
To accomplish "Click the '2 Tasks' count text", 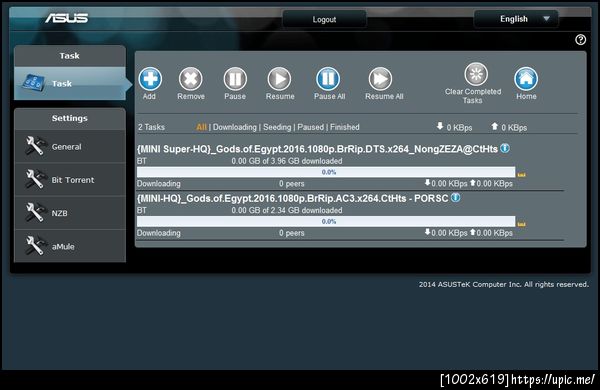I will pos(151,127).
